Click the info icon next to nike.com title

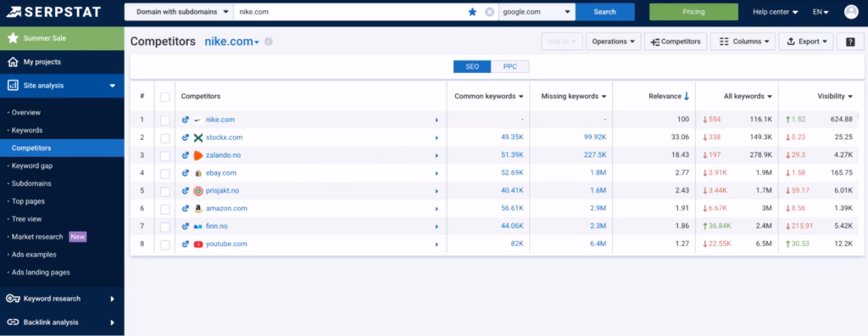click(x=269, y=42)
